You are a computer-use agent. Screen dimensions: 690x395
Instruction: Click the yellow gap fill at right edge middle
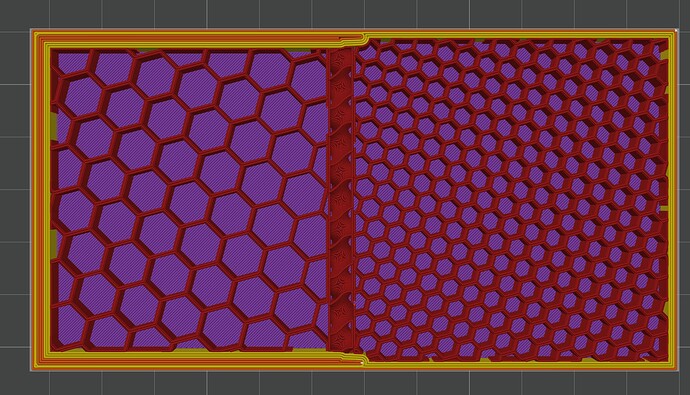pos(664,208)
